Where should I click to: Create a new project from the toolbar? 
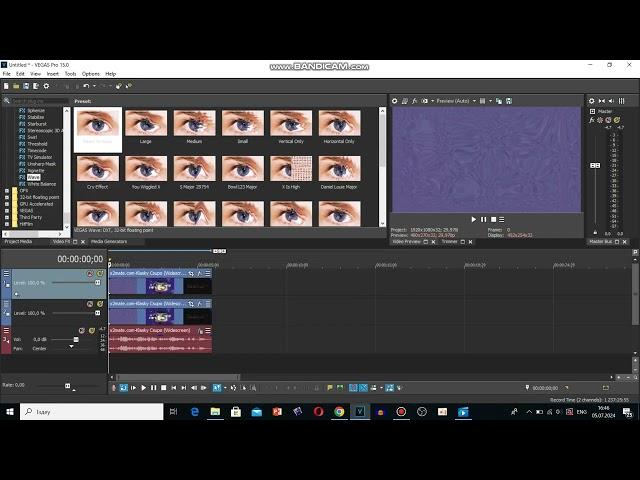click(6, 86)
